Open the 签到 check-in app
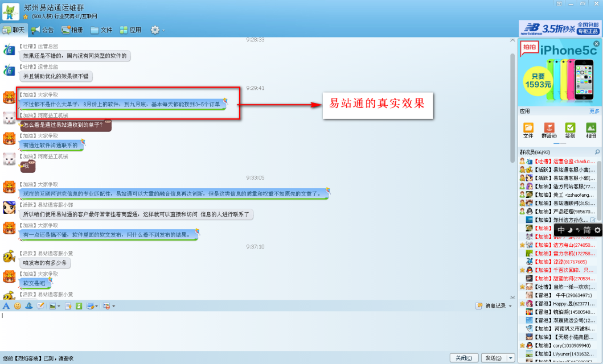This screenshot has width=603, height=364. [x=570, y=130]
